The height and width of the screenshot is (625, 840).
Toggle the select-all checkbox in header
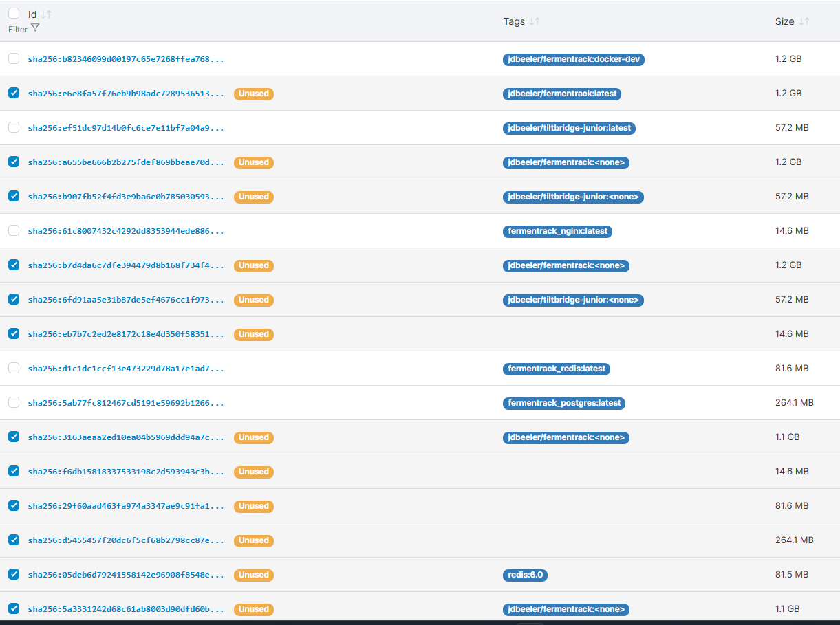tap(14, 13)
